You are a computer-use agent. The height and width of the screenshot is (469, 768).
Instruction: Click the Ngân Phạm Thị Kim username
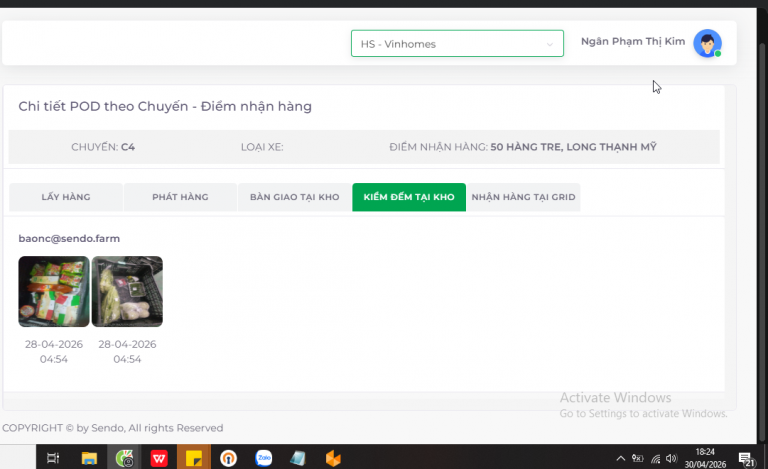pyautogui.click(x=633, y=42)
